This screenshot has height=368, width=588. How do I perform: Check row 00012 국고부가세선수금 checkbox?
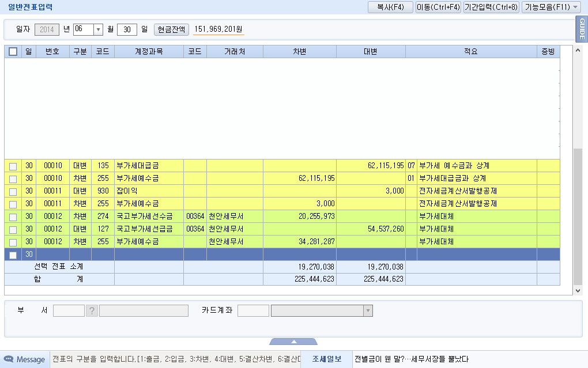pyautogui.click(x=13, y=217)
